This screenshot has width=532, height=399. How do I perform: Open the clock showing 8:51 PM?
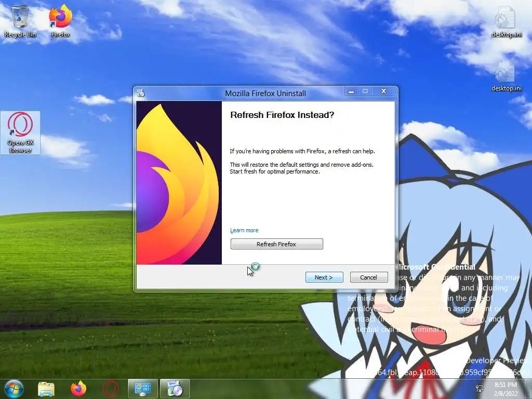[x=506, y=389]
